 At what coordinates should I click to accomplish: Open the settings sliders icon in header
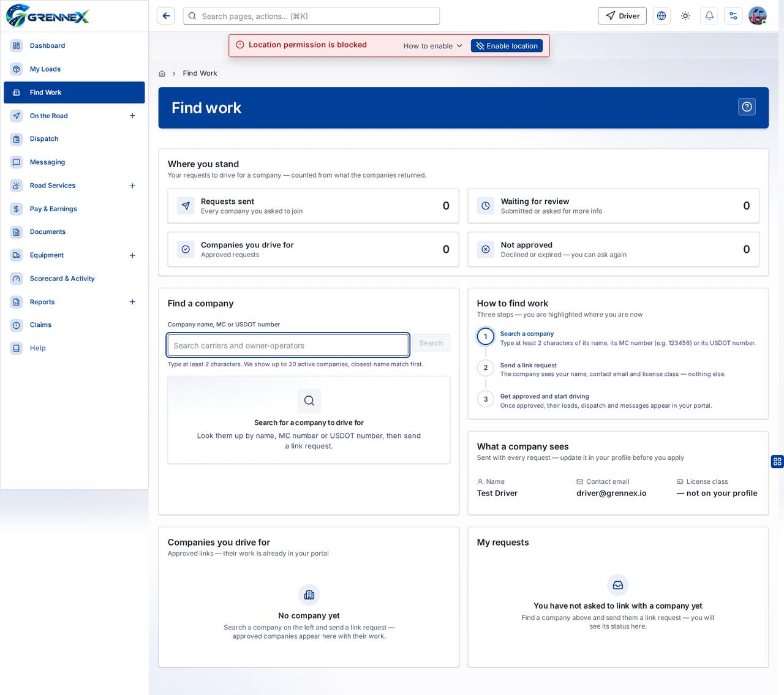(733, 16)
